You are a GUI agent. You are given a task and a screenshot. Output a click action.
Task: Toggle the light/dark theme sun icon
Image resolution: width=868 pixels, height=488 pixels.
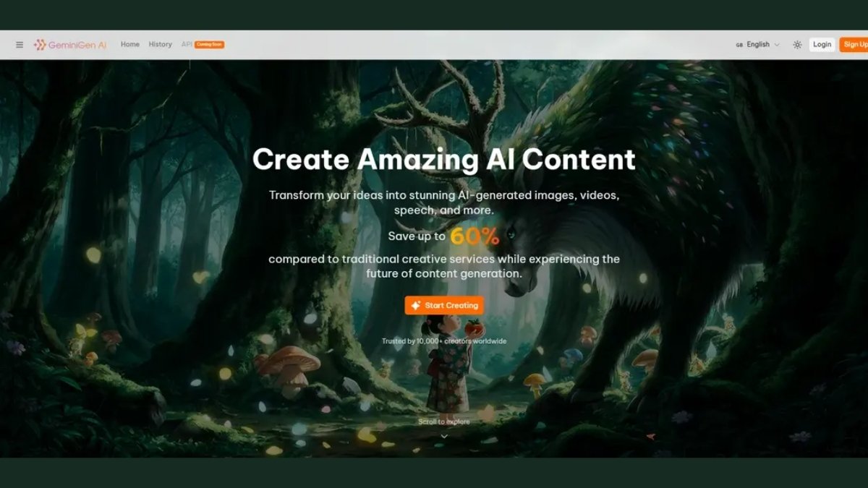tap(797, 45)
